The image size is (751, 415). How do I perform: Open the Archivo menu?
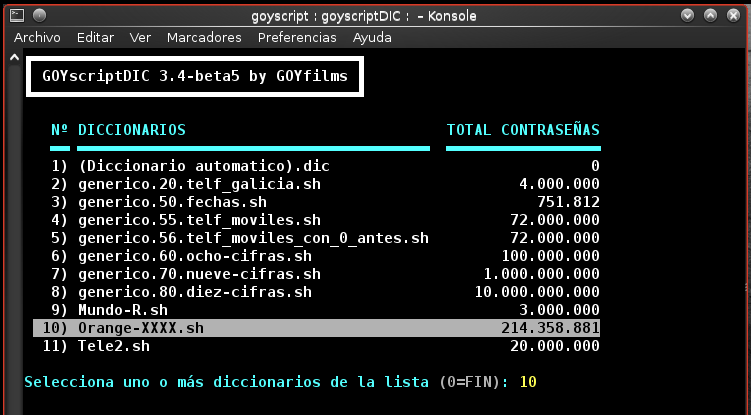[x=37, y=37]
